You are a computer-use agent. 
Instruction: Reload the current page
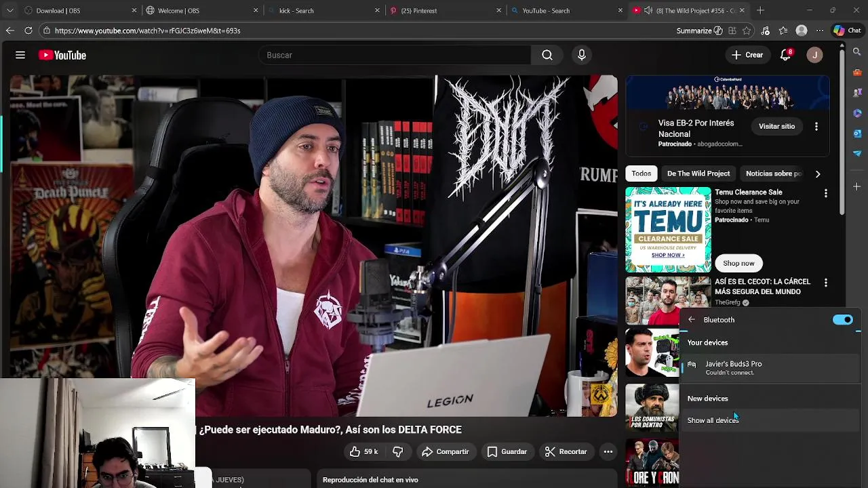(x=28, y=30)
